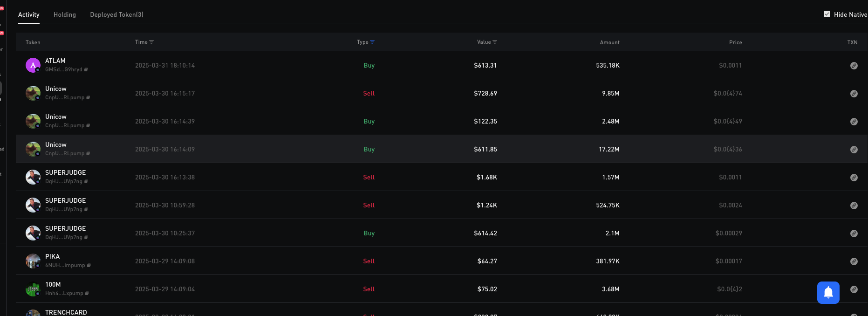Copy the ATLAM token address
Image resolution: width=868 pixels, height=316 pixels.
coord(86,70)
